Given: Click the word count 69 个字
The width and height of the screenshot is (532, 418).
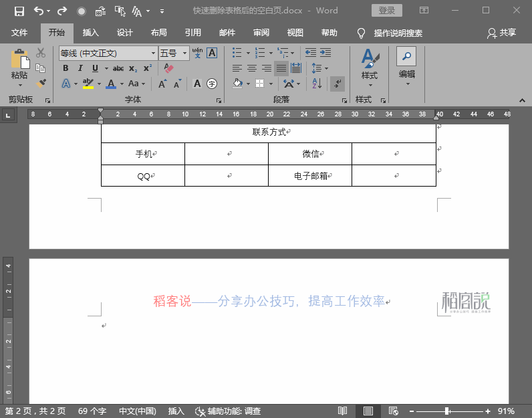Looking at the screenshot, I should tap(92, 411).
